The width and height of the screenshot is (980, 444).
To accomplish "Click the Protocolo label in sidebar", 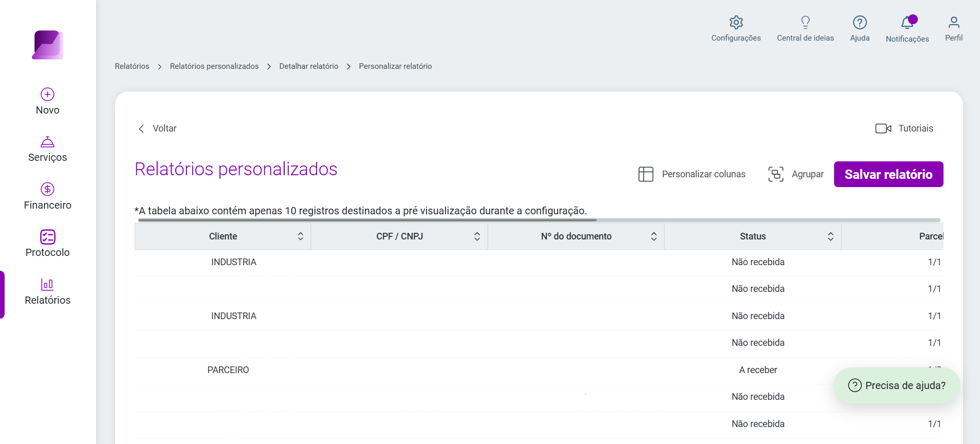I will point(48,252).
